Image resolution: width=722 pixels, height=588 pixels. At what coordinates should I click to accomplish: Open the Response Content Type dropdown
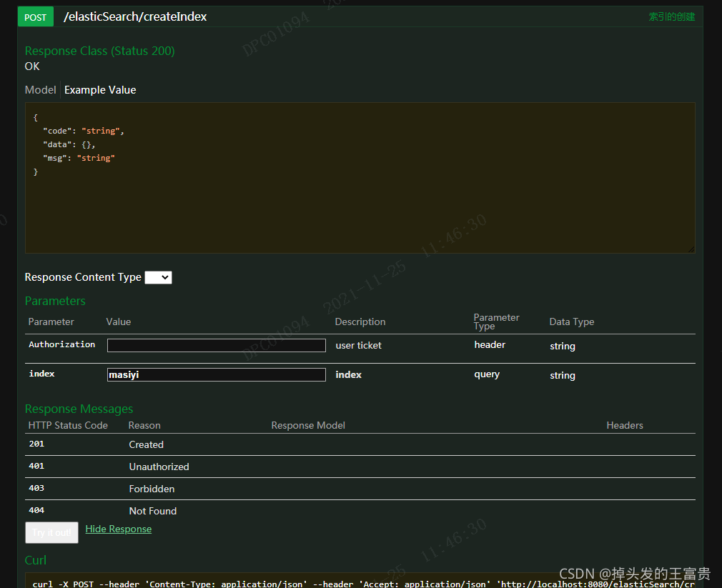click(158, 277)
